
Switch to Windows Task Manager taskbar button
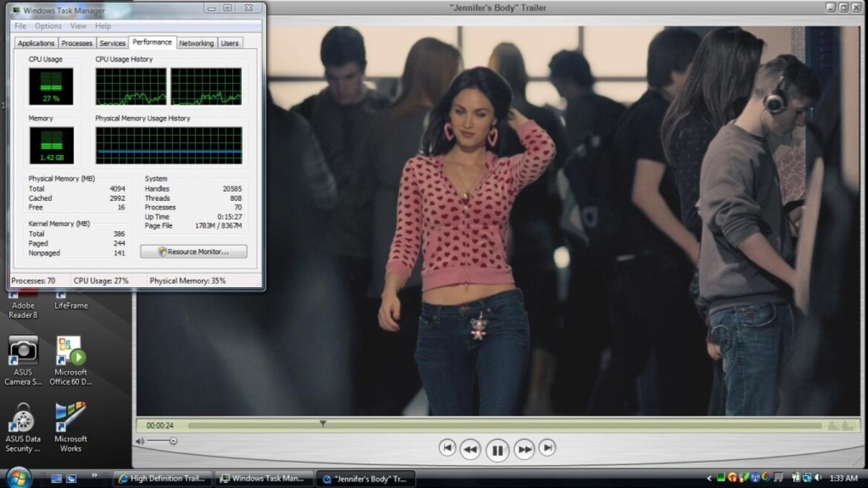[x=263, y=478]
